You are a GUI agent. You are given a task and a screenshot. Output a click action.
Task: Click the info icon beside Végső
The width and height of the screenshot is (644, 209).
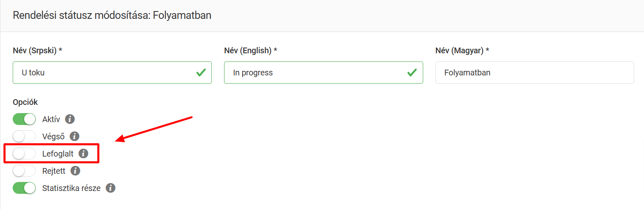coord(75,136)
